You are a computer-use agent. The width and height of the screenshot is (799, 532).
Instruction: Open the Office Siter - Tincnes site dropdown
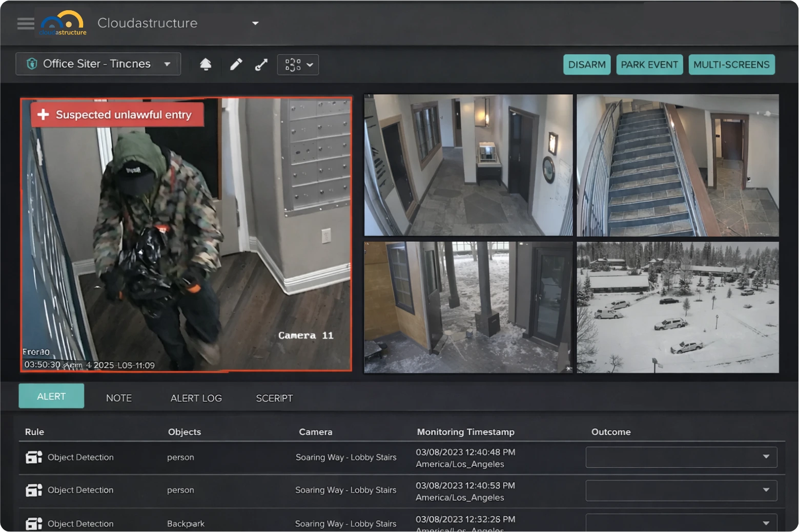[98, 64]
